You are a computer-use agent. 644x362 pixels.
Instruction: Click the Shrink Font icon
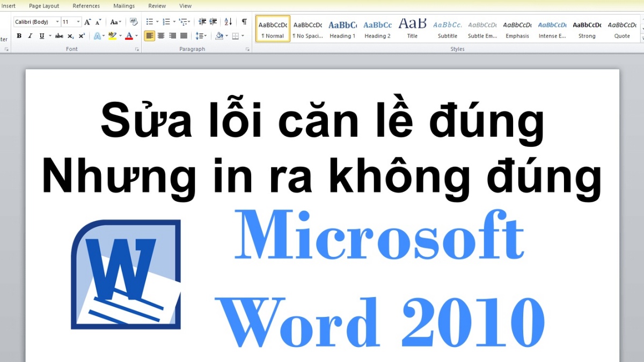tap(98, 22)
